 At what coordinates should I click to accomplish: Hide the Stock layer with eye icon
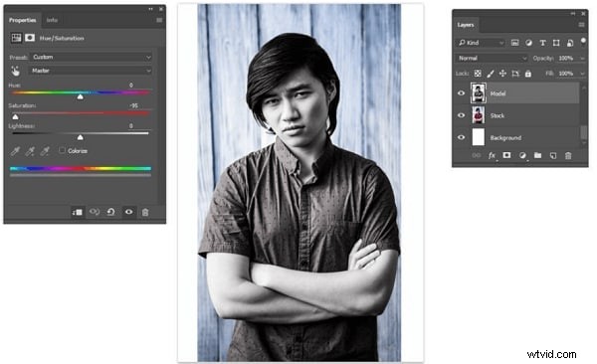(461, 115)
